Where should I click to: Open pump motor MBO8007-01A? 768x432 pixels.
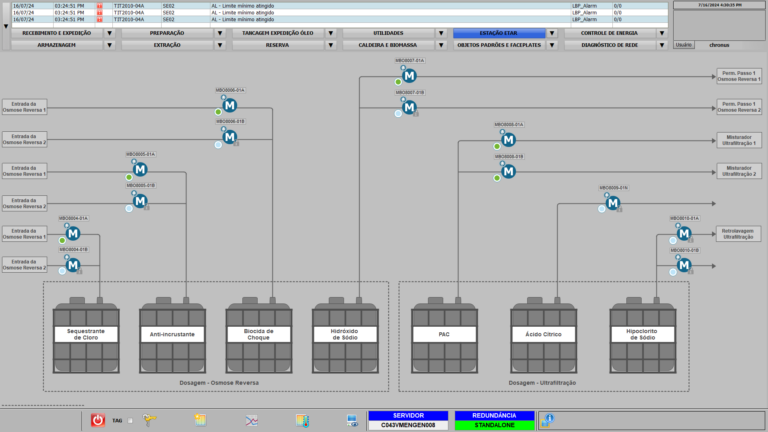409,76
